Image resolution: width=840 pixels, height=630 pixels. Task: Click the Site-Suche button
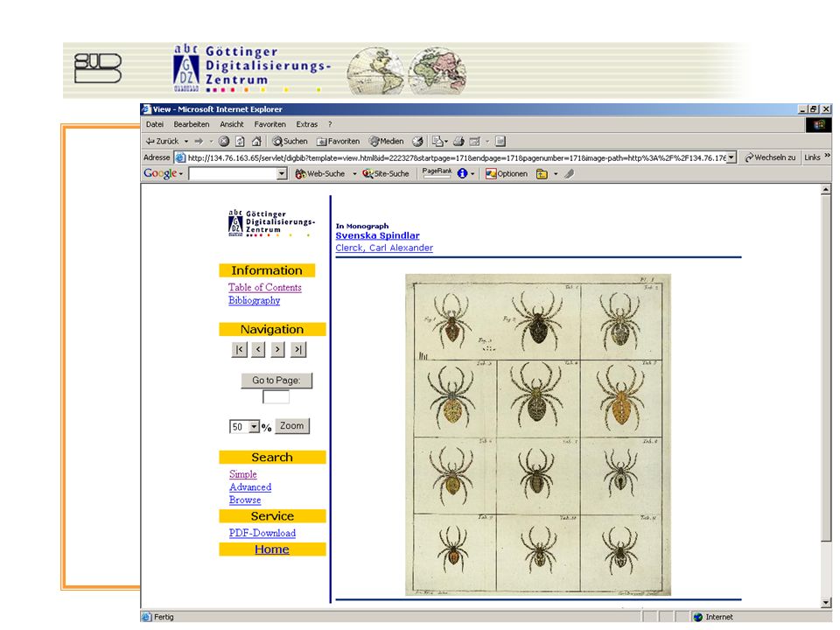tap(385, 173)
